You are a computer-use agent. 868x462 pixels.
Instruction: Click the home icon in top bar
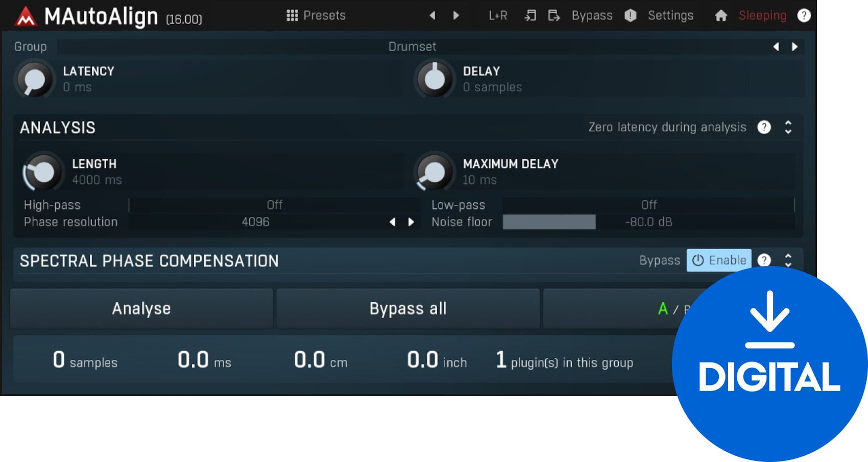pyautogui.click(x=720, y=16)
